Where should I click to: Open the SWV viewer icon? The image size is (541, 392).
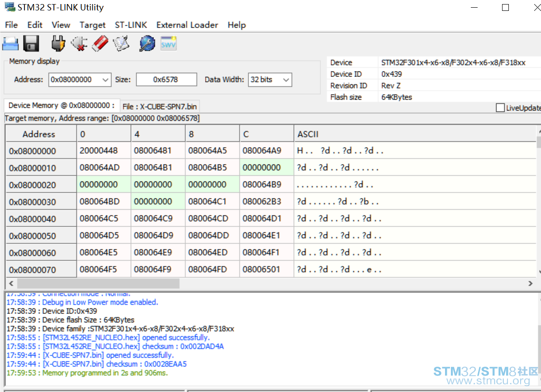tap(168, 44)
